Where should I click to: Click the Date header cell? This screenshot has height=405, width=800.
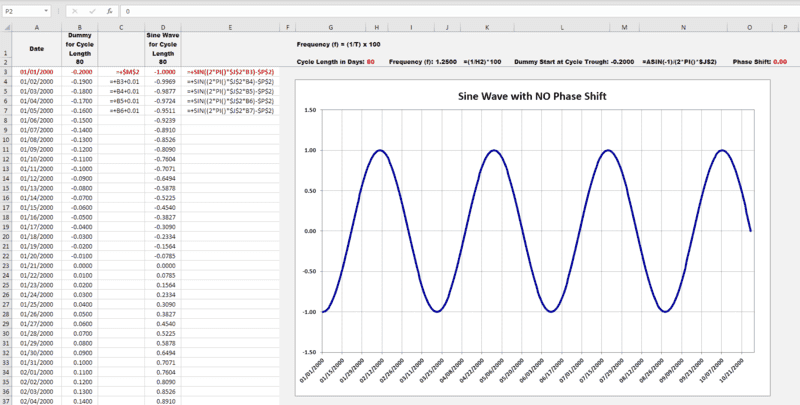pos(37,48)
